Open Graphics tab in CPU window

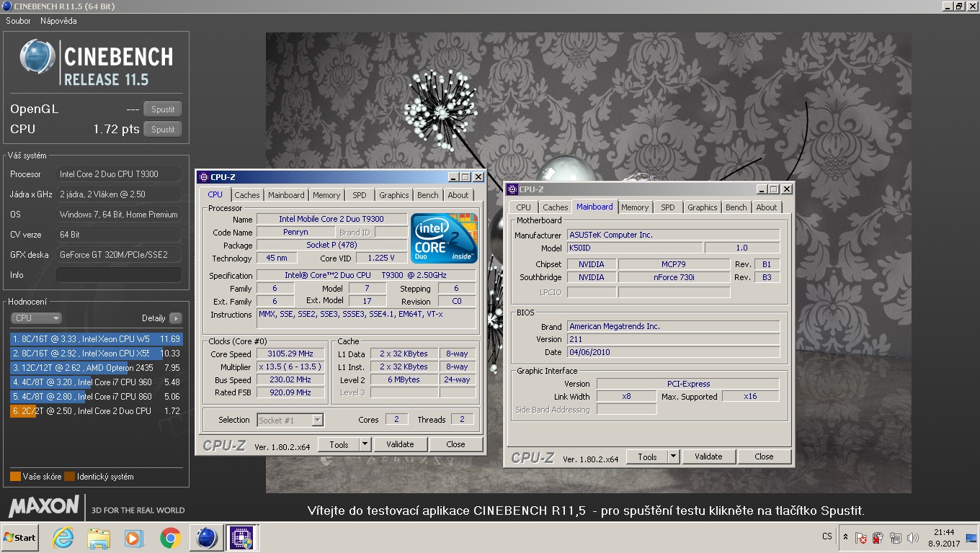[394, 195]
